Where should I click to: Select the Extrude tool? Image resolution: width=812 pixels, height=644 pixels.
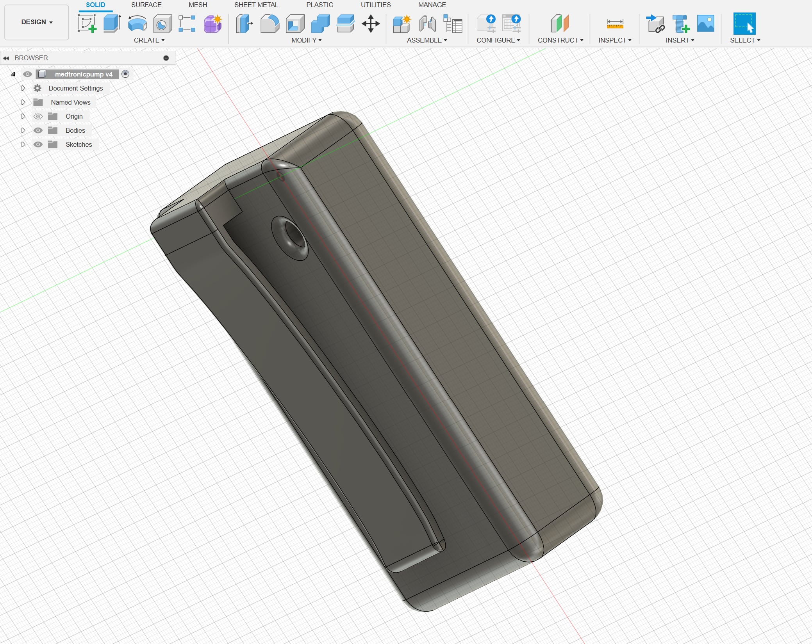click(112, 23)
